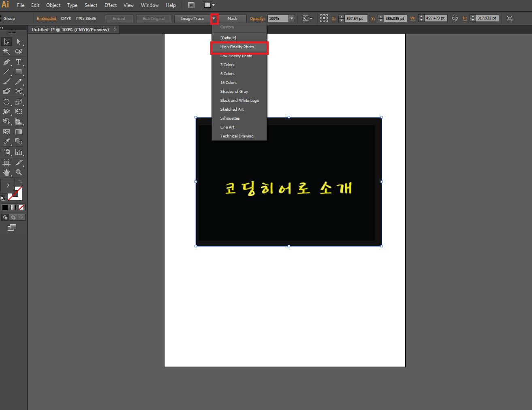
Task: Click the Opacity label link
Action: click(257, 19)
